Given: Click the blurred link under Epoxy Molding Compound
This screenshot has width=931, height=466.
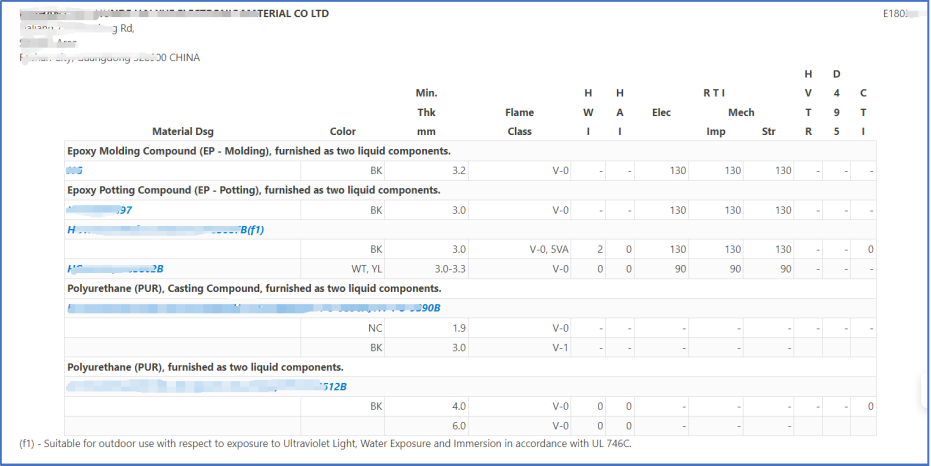Looking at the screenshot, I should point(75,171).
